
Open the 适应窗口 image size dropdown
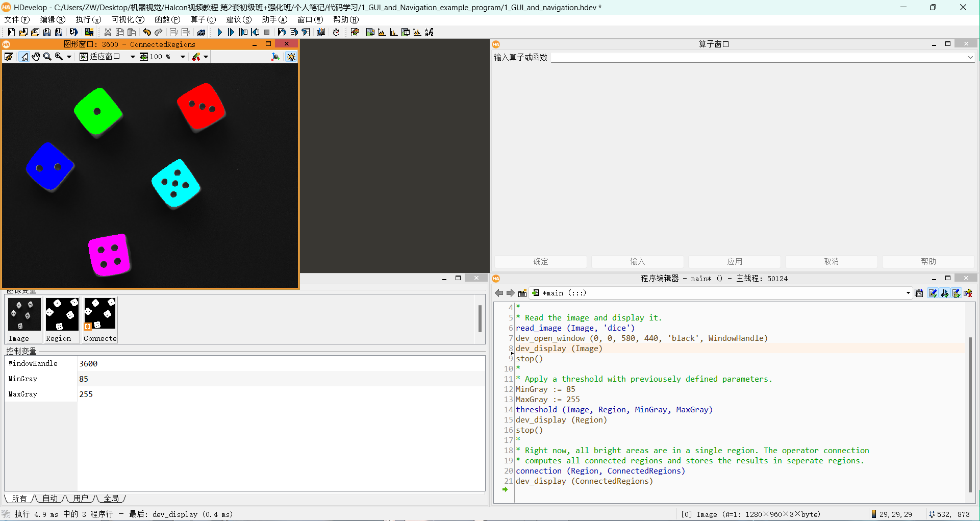pos(132,57)
